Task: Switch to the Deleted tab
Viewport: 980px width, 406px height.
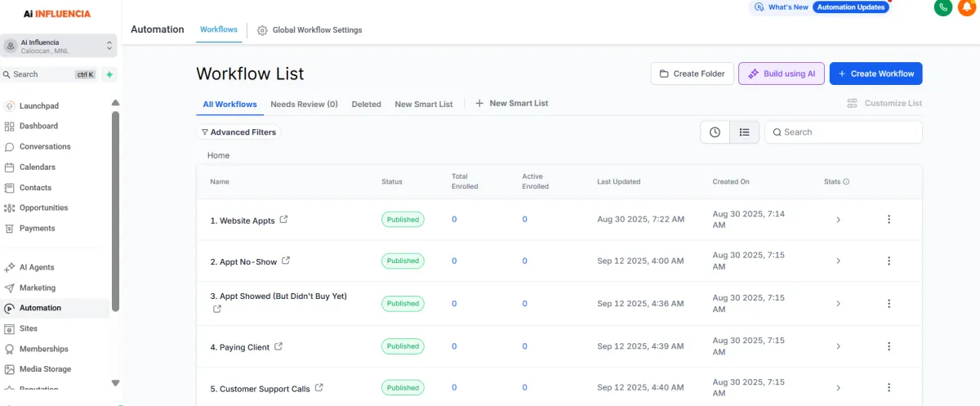Action: (x=366, y=105)
